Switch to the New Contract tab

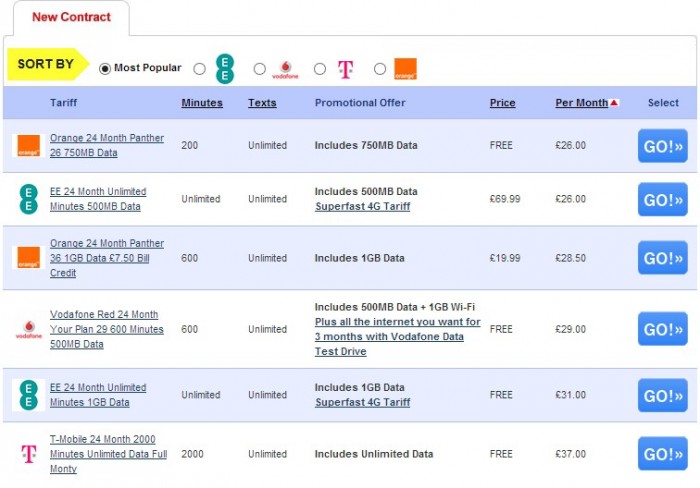pos(71,17)
